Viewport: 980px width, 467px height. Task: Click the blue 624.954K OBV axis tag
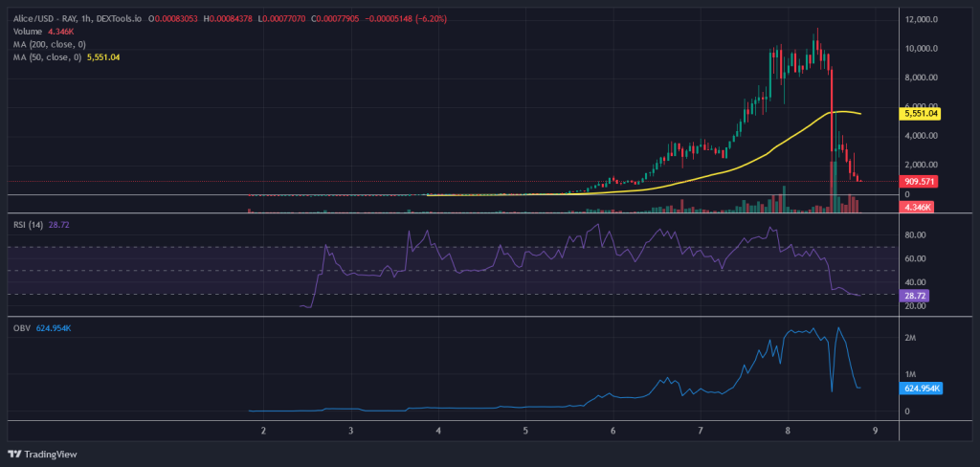922,389
